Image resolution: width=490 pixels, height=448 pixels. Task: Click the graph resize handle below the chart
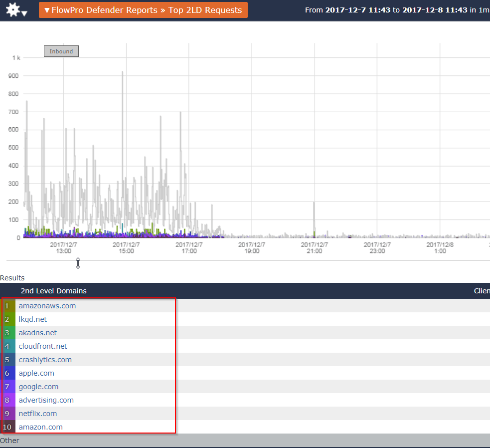(x=78, y=263)
